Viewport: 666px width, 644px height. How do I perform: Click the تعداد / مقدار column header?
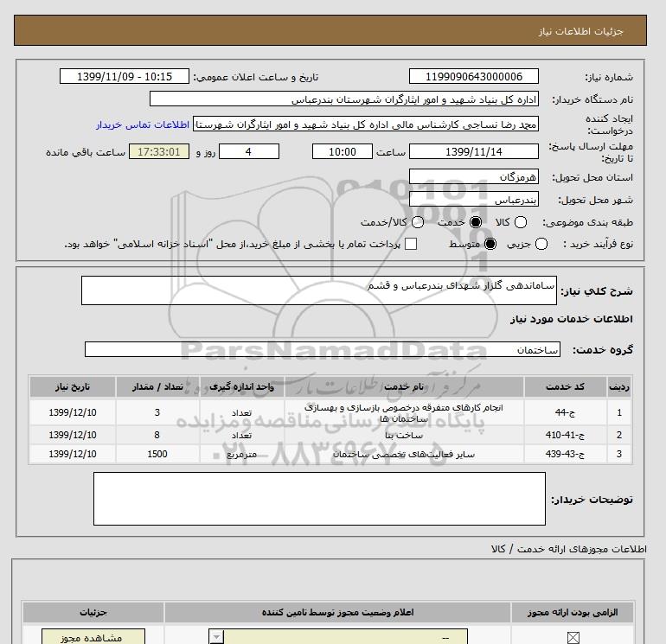point(157,386)
